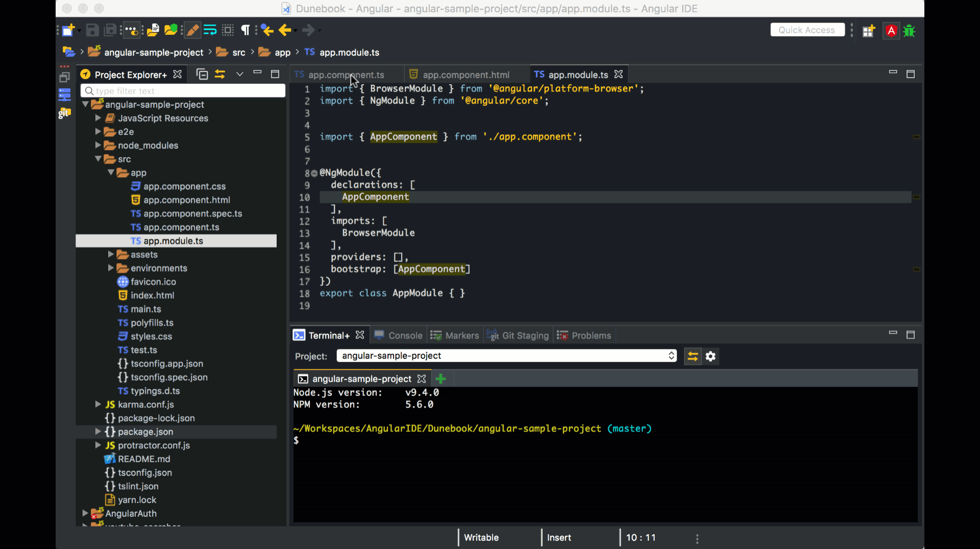Click the New wizard toolbar icon
The image size is (980, 549).
[x=68, y=31]
